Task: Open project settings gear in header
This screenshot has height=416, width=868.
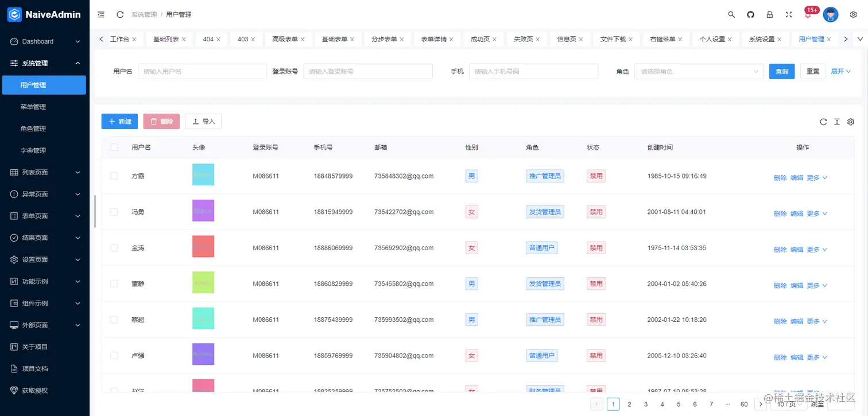Action: tap(853, 14)
